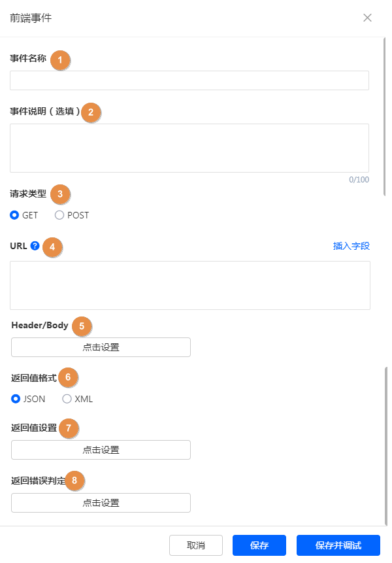Viewport: 392px width, 563px height.
Task: Select the GET request type
Action: click(14, 215)
